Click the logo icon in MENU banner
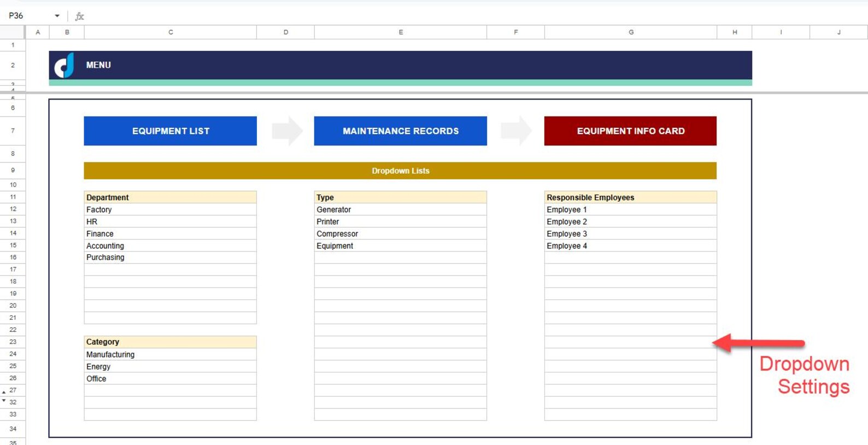This screenshot has height=445, width=868. tap(64, 65)
